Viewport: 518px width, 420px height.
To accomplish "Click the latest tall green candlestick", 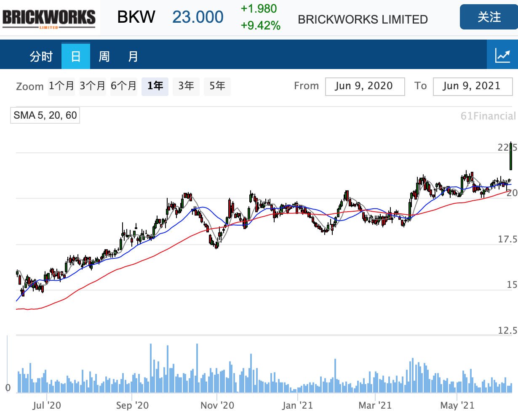I will pyautogui.click(x=511, y=157).
